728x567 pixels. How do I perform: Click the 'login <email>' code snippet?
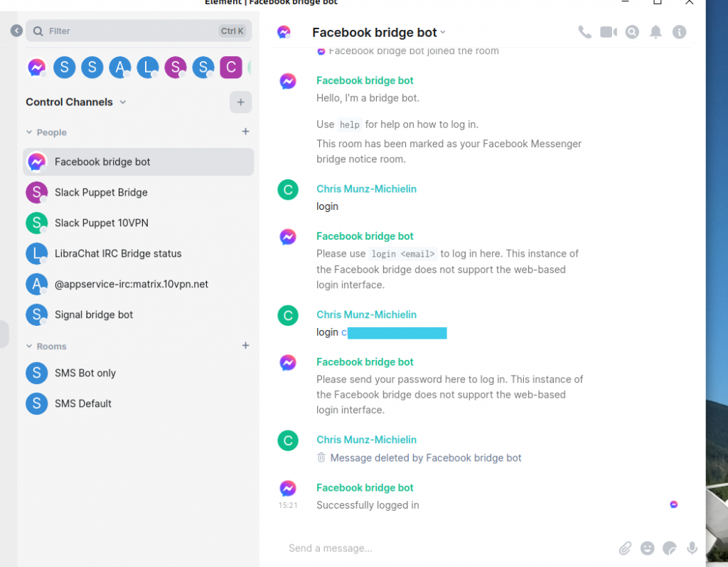coord(403,254)
